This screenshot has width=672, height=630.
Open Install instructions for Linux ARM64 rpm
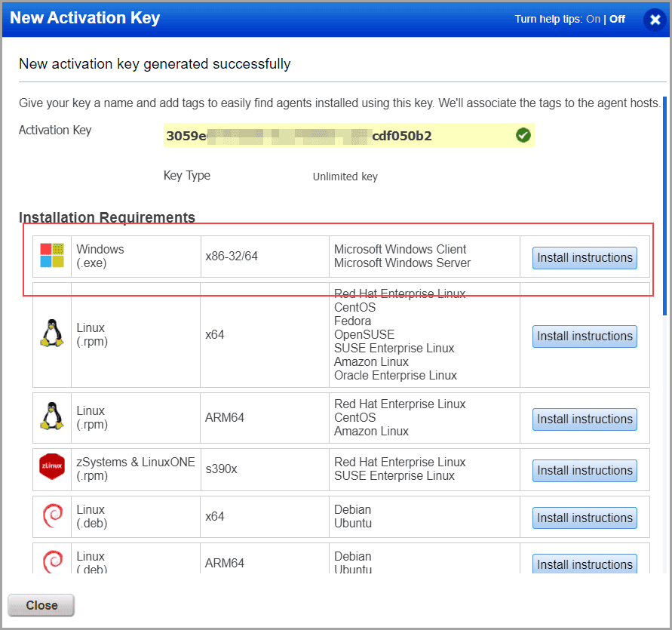585,419
